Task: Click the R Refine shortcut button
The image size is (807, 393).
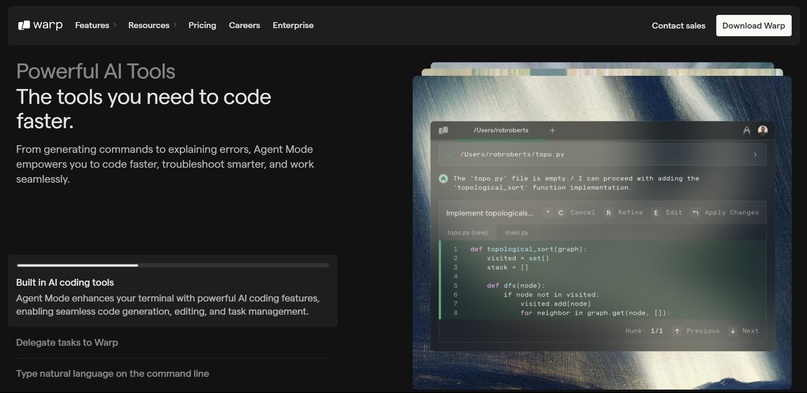Action: tap(623, 212)
